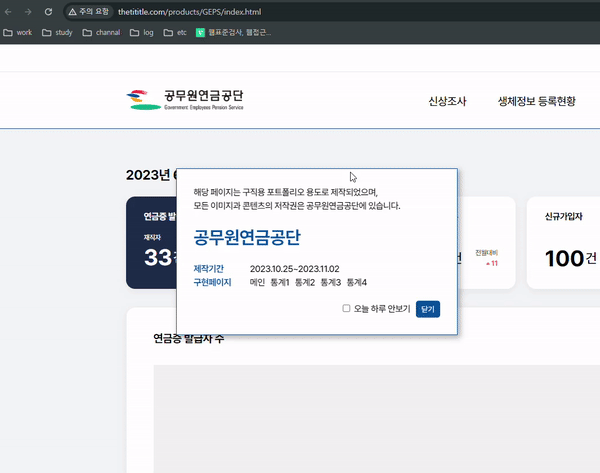
Task: Click the 공무원연금공단 logo in header
Action: tap(185, 100)
